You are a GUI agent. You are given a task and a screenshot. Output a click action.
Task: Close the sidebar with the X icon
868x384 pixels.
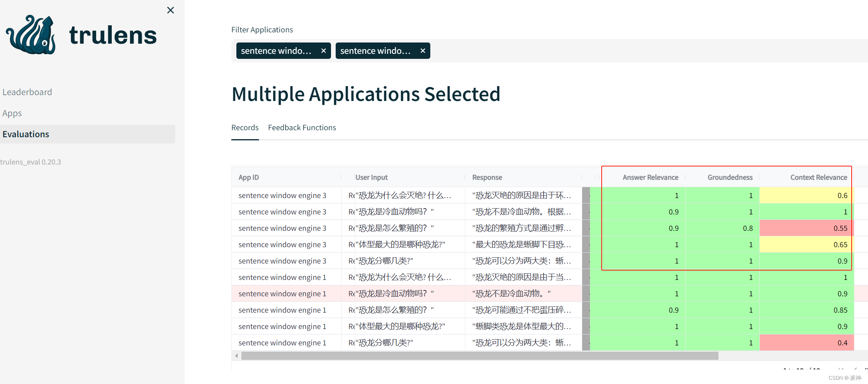(x=171, y=10)
